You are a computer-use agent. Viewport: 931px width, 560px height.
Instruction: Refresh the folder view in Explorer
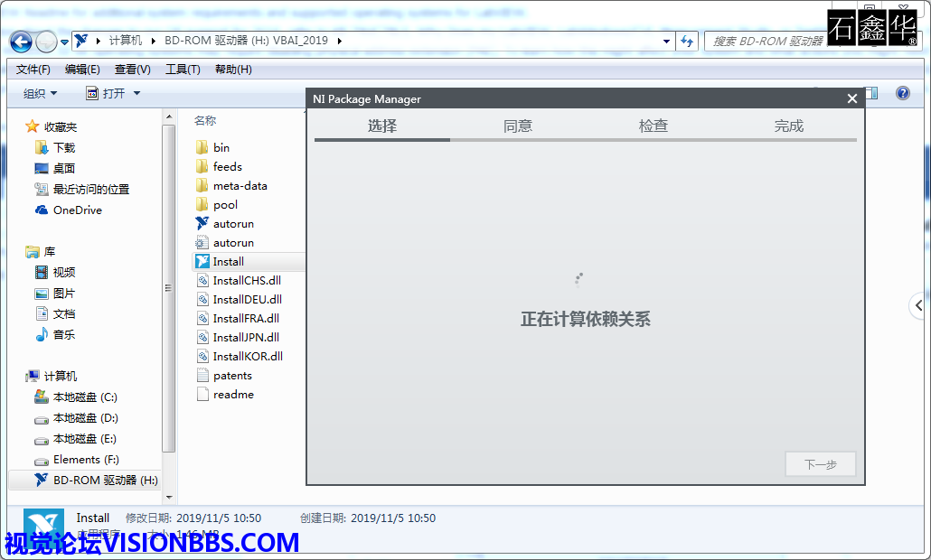pos(687,41)
